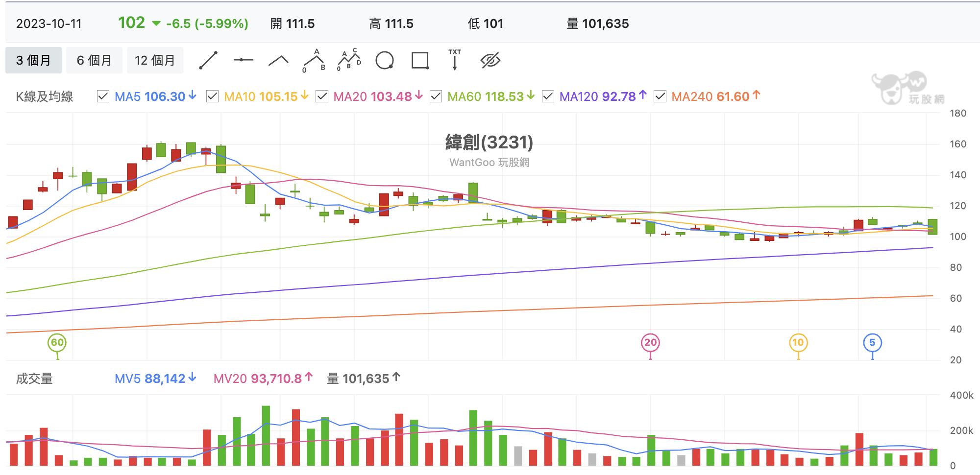Select the trend line drawing tool
The width and height of the screenshot is (980, 475).
pos(208,60)
